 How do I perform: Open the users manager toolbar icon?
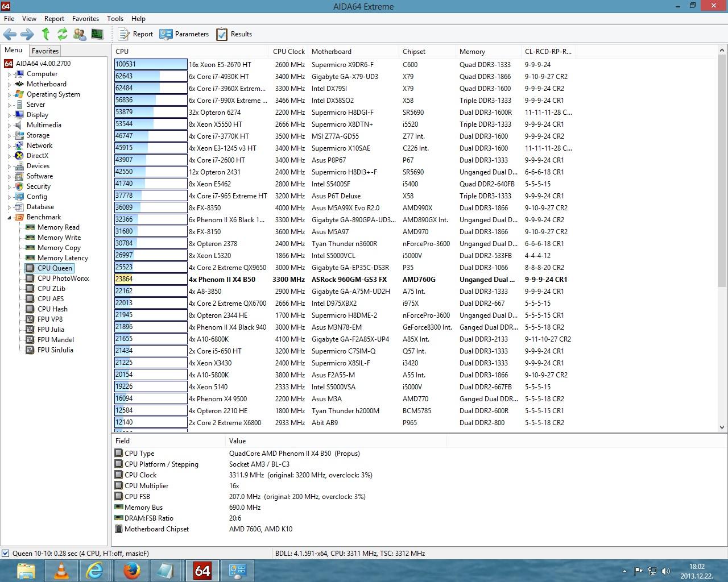click(80, 34)
